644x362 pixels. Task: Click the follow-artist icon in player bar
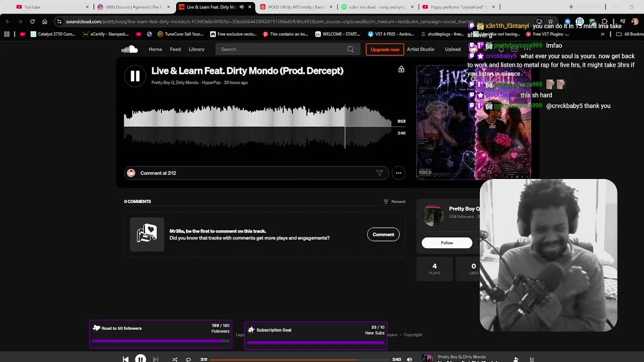coord(516,359)
